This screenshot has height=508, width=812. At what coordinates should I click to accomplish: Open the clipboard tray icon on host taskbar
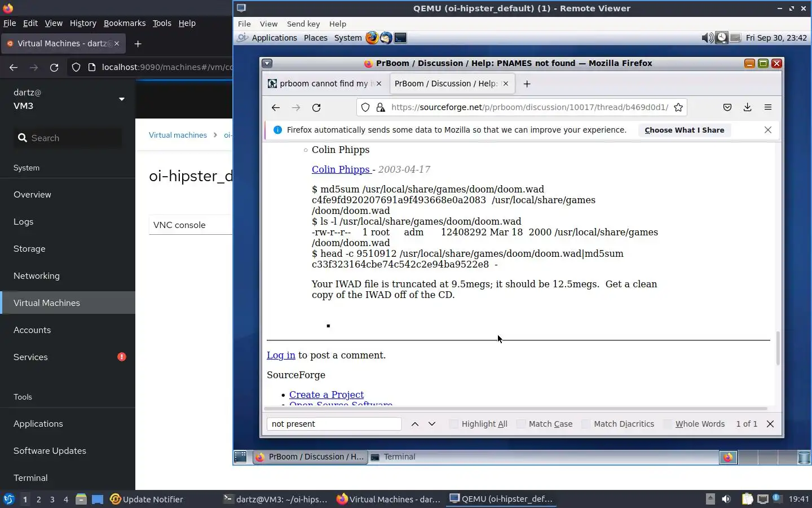click(x=747, y=499)
